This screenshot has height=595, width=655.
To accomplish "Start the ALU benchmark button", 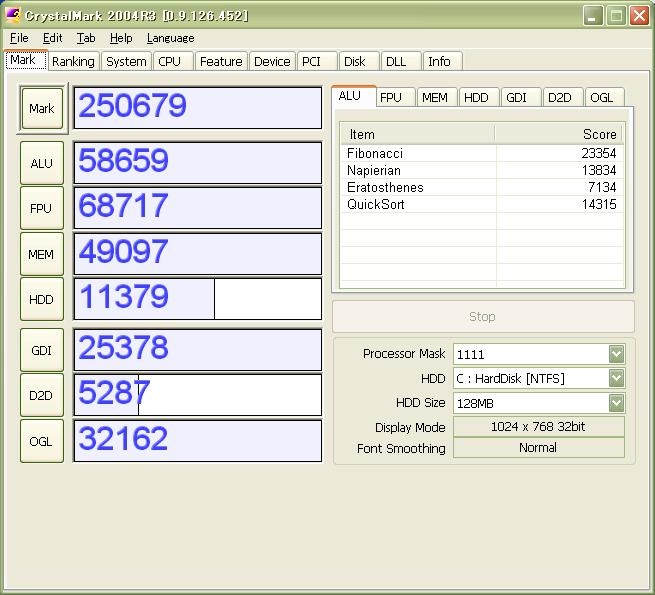I will coord(41,163).
